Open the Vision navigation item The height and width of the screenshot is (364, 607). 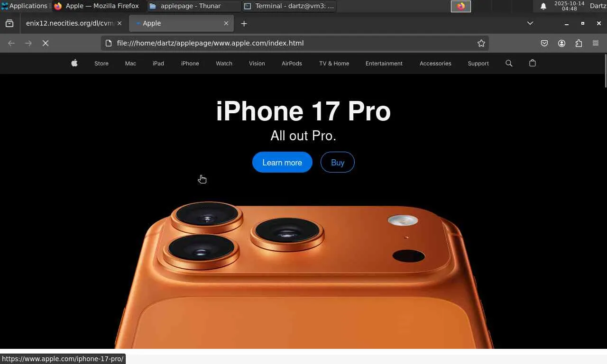coord(257,64)
